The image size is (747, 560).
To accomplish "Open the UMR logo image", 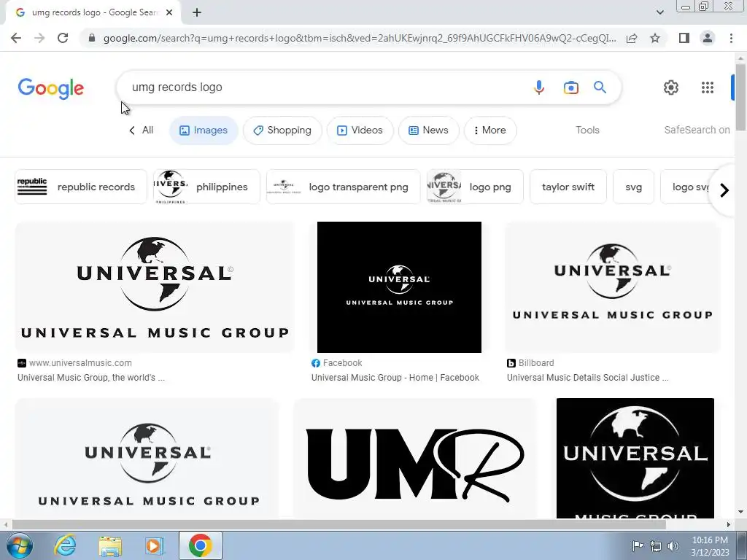I will coord(414,459).
